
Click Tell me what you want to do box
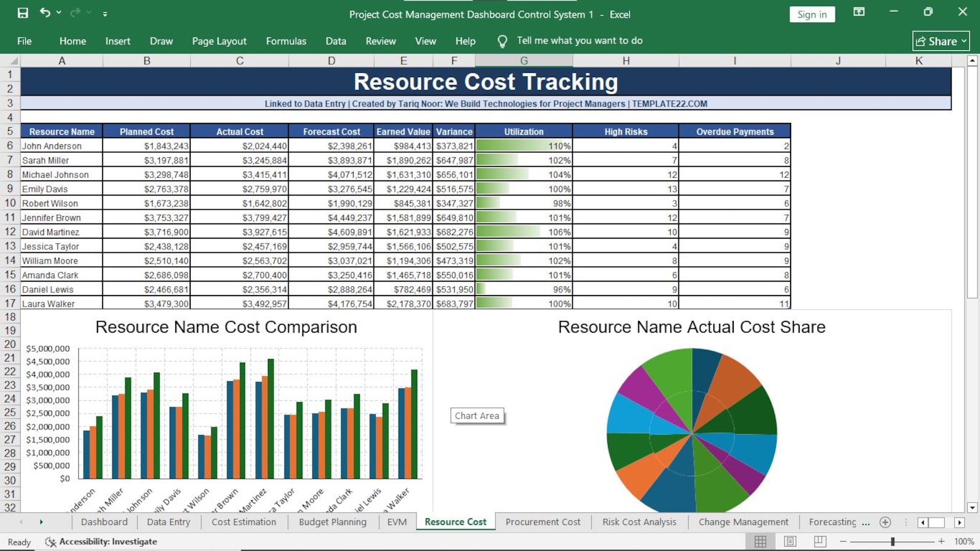pyautogui.click(x=579, y=41)
